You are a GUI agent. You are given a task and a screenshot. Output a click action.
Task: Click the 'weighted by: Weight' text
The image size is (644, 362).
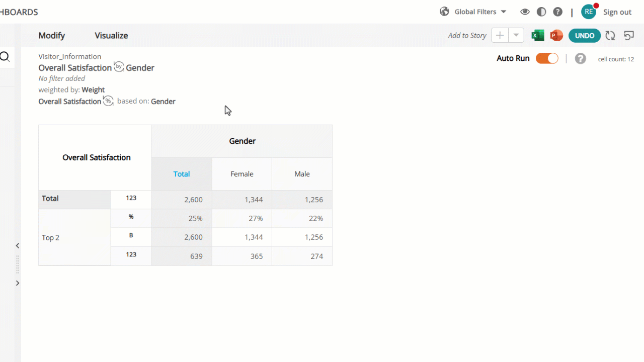71,90
